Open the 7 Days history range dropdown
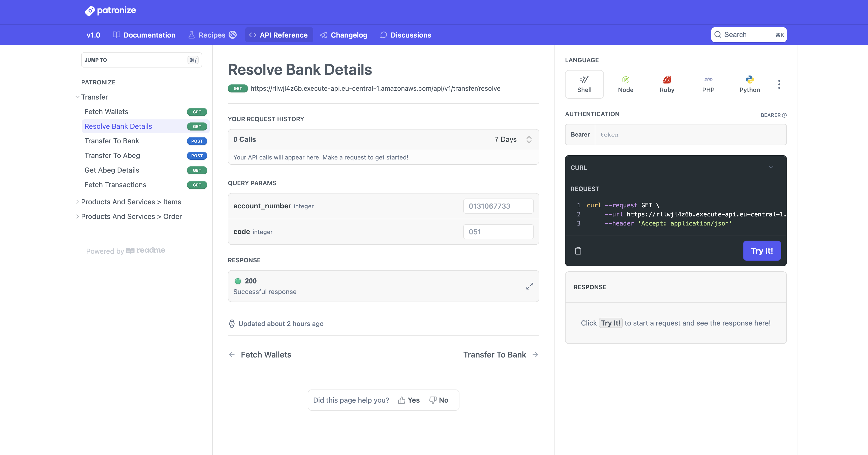This screenshot has height=455, width=868. coord(511,139)
